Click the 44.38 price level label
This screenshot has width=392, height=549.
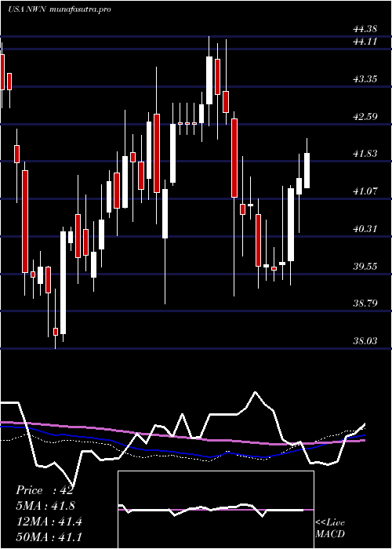pos(365,30)
